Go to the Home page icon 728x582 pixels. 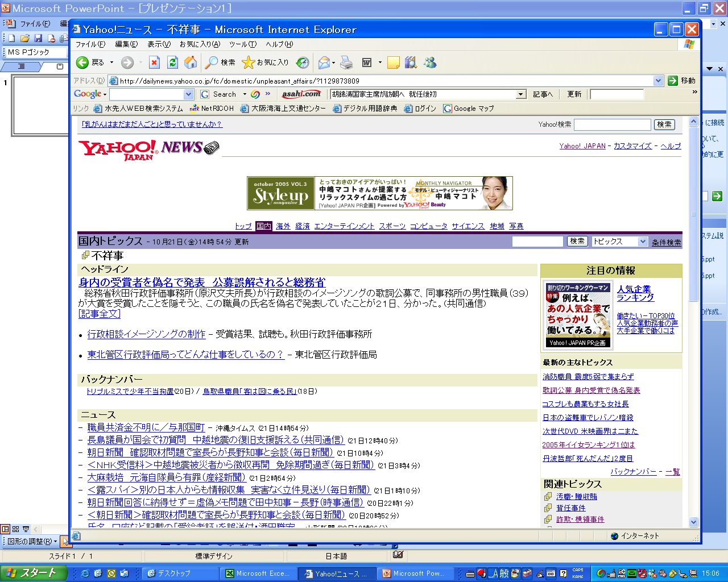click(x=191, y=63)
